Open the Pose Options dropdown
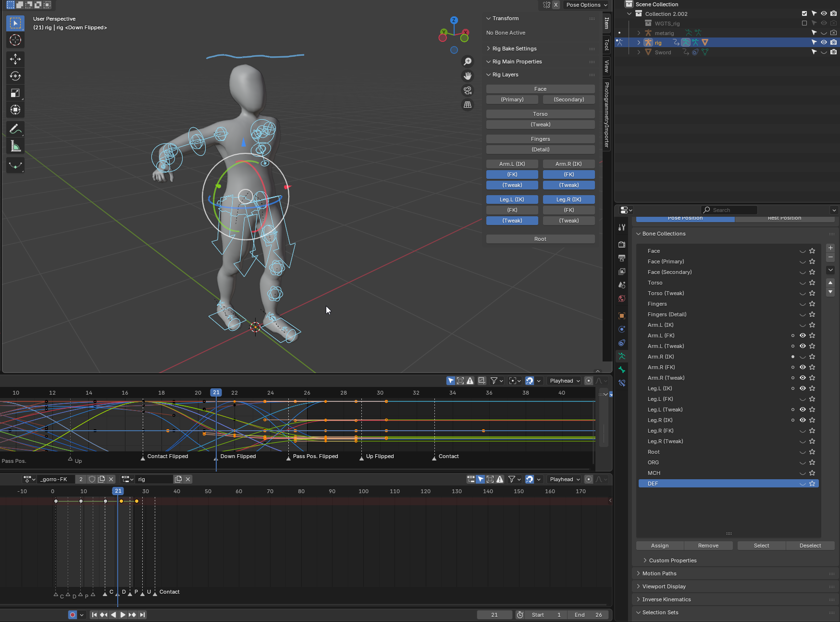This screenshot has height=622, width=840. (586, 5)
